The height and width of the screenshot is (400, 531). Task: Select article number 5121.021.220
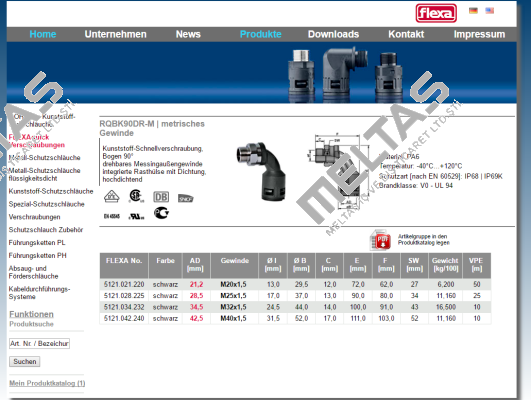(x=124, y=284)
